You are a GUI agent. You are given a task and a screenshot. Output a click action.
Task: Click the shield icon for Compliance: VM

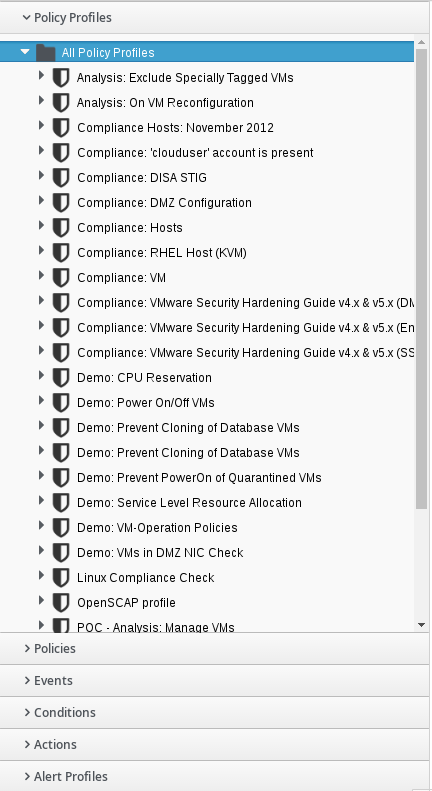point(61,277)
